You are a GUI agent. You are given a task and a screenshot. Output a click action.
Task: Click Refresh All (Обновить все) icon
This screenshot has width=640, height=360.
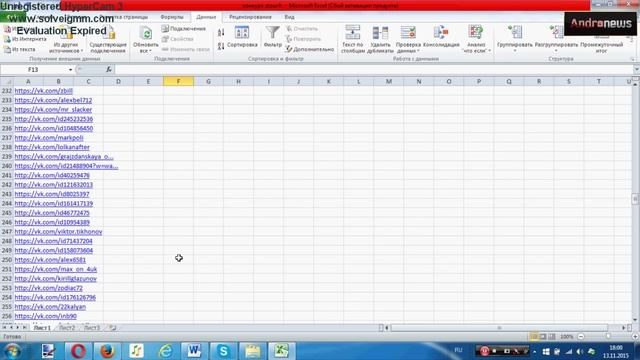146,33
